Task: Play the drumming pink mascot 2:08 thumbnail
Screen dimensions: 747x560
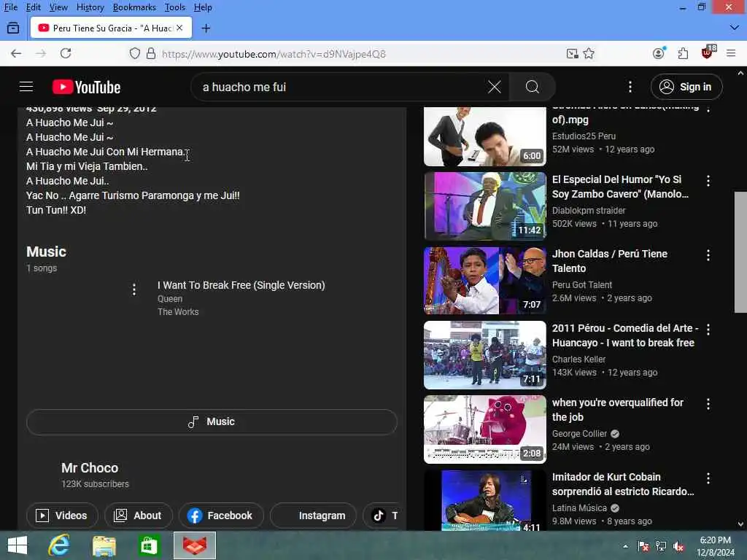Action: (x=485, y=429)
